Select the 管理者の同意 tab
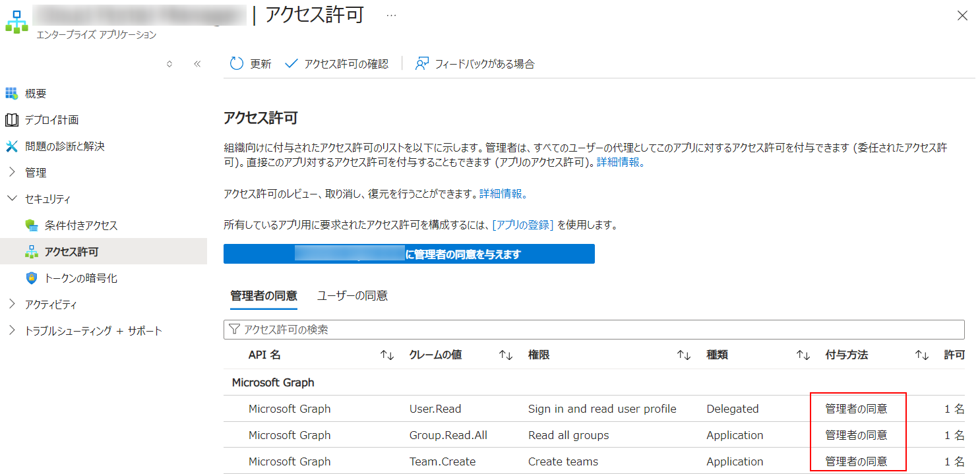The image size is (980, 474). click(x=264, y=295)
